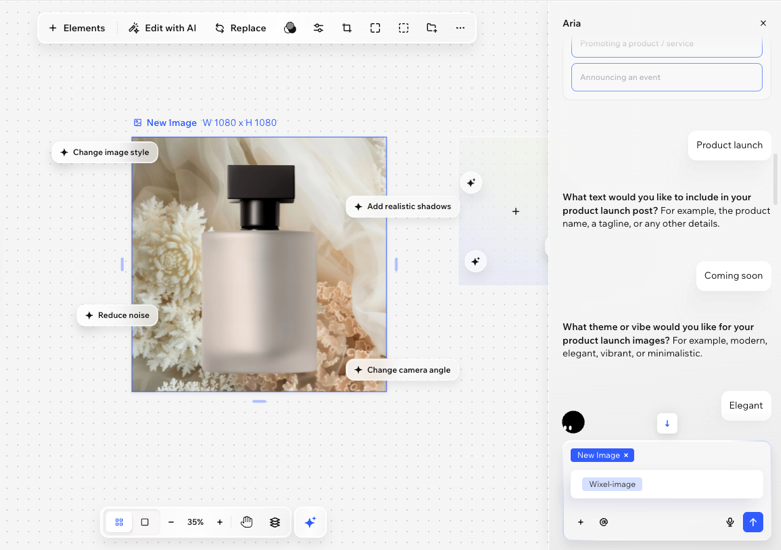Viewport: 781px width, 550px height.
Task: Click the image bottom resize handle
Action: click(260, 401)
